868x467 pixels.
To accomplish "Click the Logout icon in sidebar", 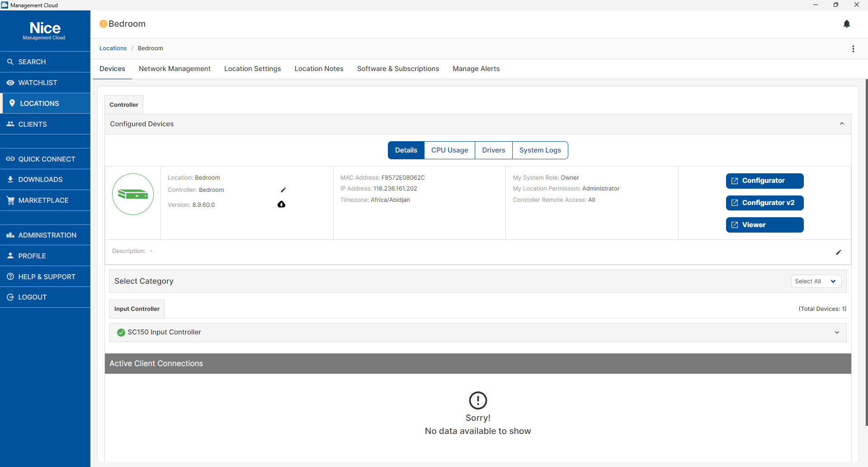I will (10, 297).
